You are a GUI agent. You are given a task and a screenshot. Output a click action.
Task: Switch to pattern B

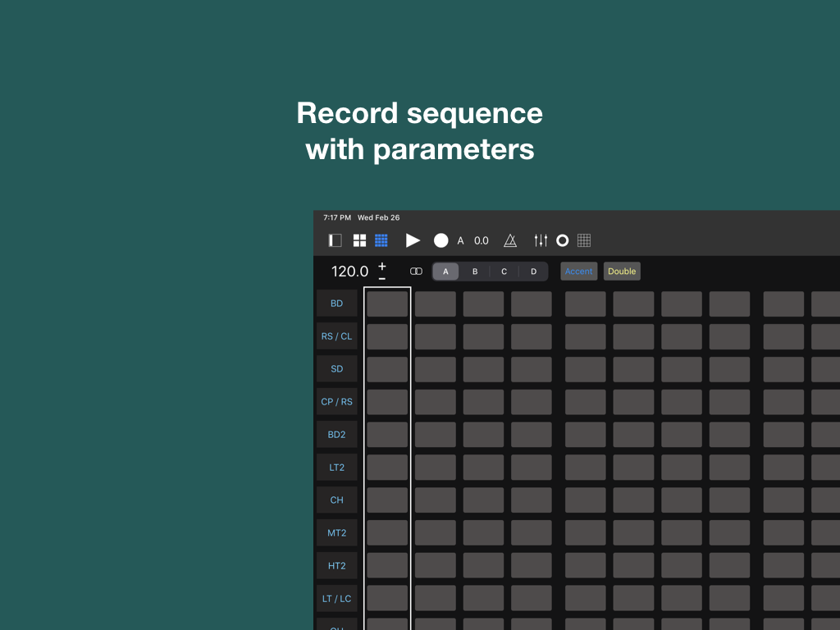coord(475,272)
